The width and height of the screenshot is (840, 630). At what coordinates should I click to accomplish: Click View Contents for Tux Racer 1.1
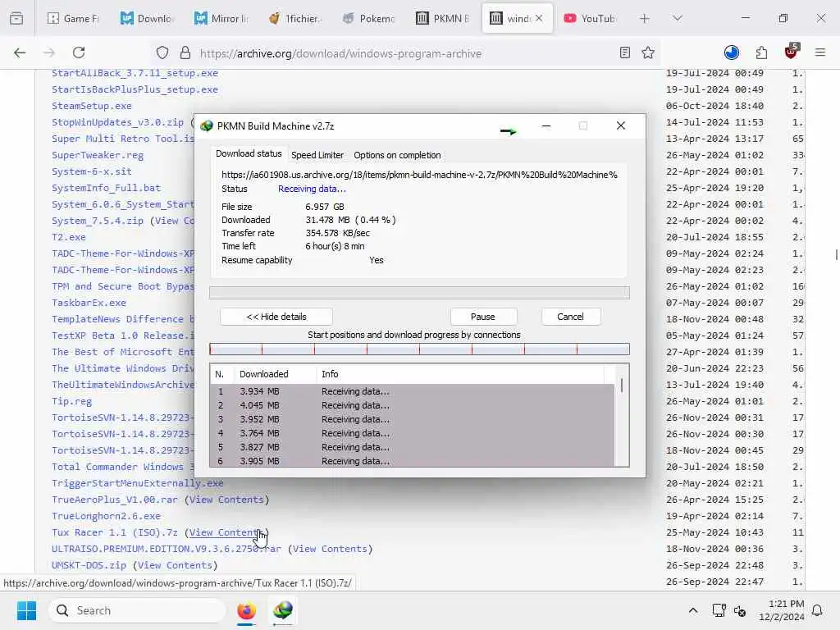click(226, 532)
